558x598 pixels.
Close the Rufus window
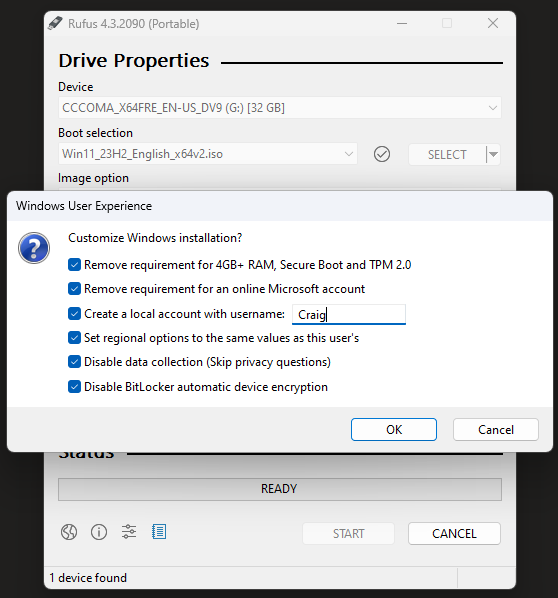pos(493,23)
